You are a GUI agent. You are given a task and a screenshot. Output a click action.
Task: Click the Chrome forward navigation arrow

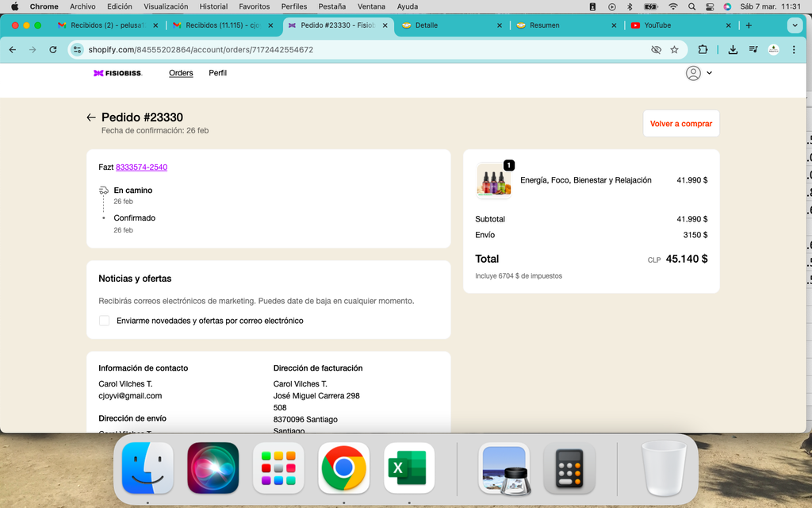click(x=33, y=50)
